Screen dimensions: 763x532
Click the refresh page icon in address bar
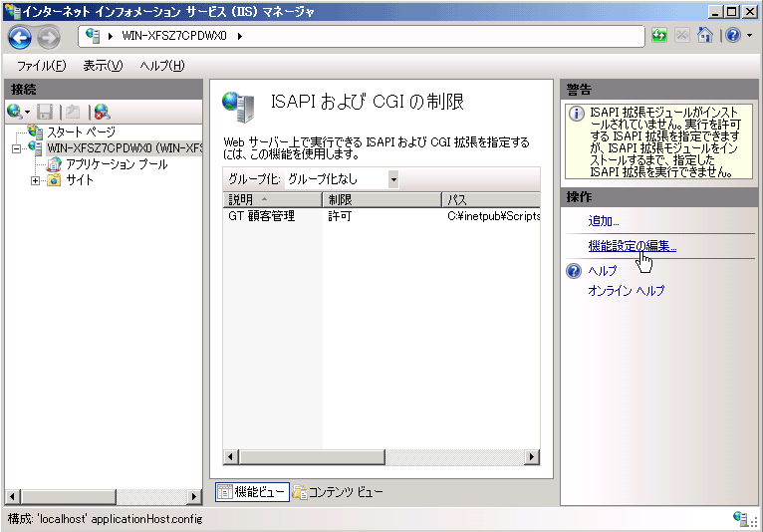659,36
